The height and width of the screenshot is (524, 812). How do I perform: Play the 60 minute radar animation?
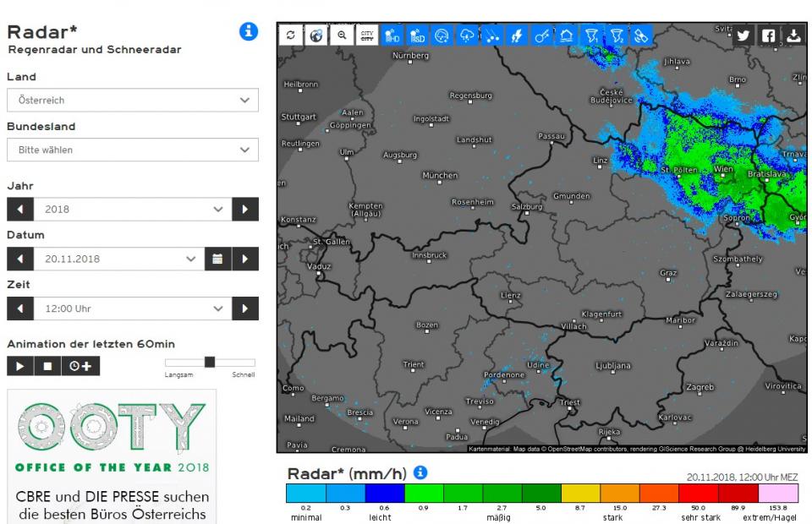(x=19, y=366)
